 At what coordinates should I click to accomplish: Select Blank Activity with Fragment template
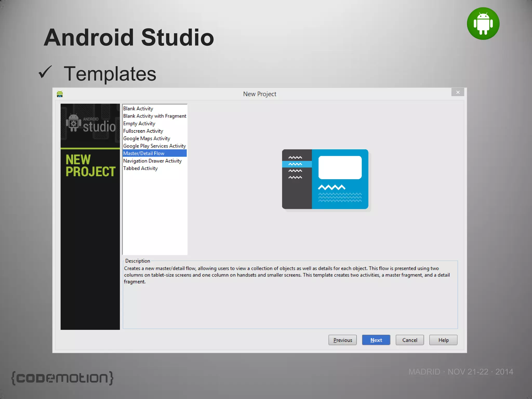[x=155, y=116]
